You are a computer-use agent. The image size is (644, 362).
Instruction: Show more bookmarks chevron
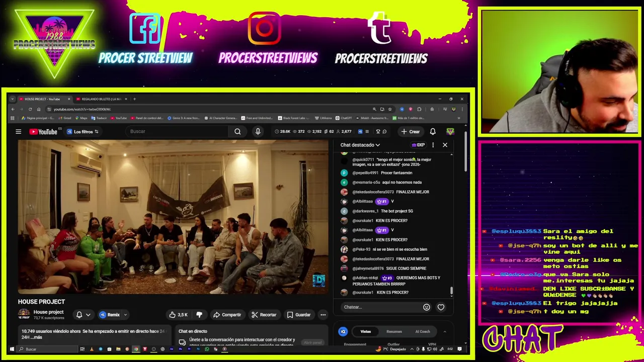(458, 118)
